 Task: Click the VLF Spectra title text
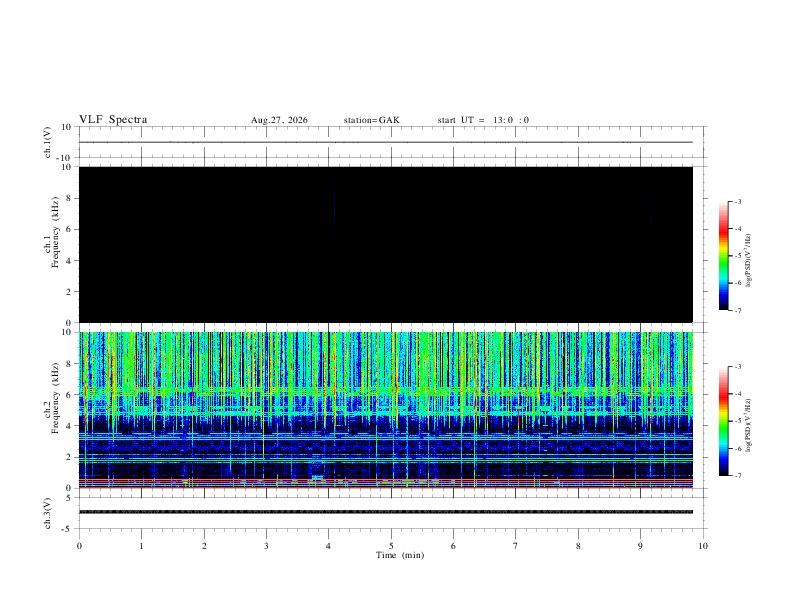point(113,120)
